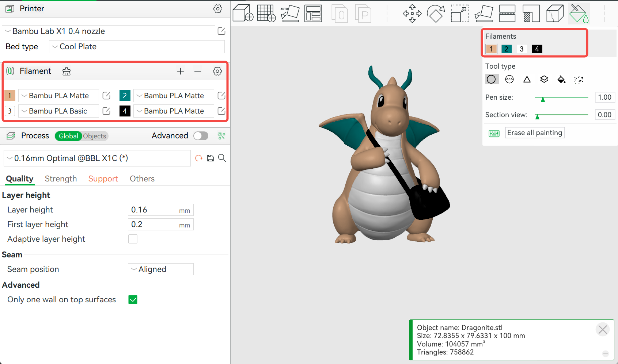Switch process scope to Objects
Viewport: 618px width, 364px height.
pyautogui.click(x=95, y=136)
